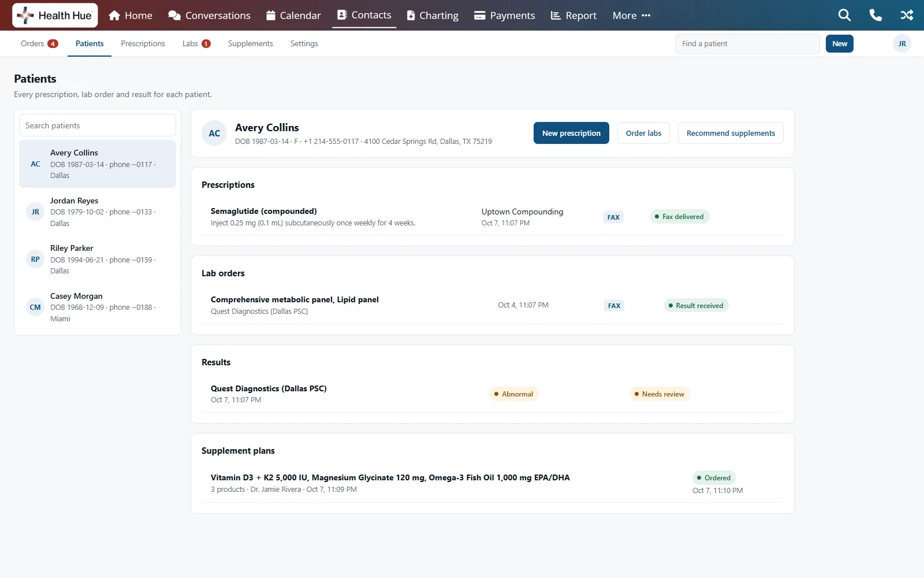Click New prescription button
This screenshot has width=924, height=578.
(x=571, y=133)
